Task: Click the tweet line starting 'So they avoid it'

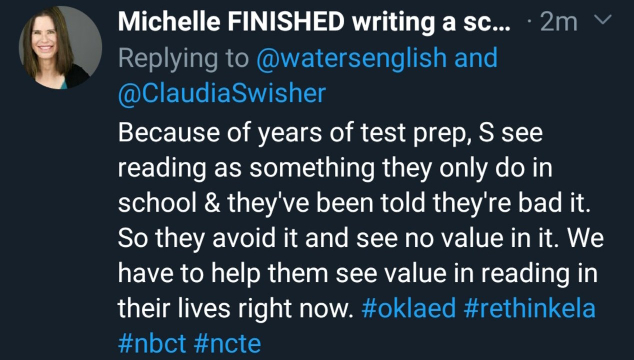Action: 361,238
